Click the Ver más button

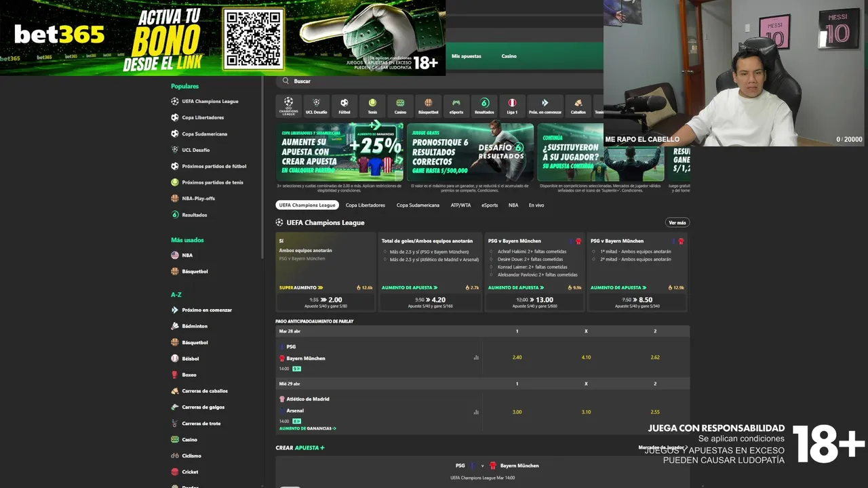click(x=677, y=223)
